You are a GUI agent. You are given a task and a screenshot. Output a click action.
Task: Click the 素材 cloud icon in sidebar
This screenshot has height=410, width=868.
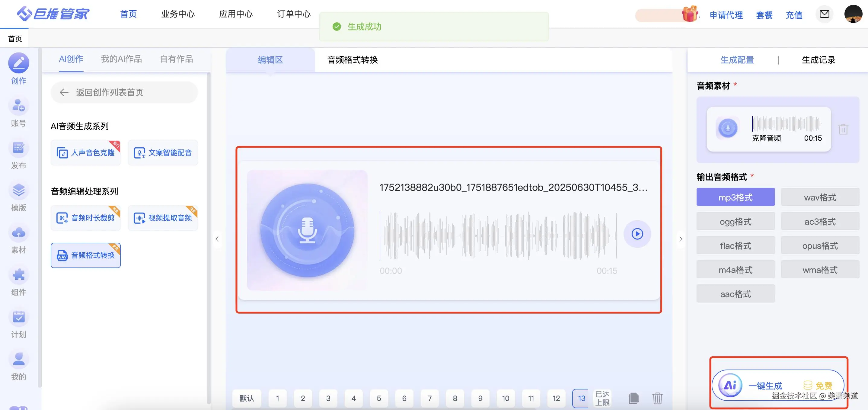point(18,233)
